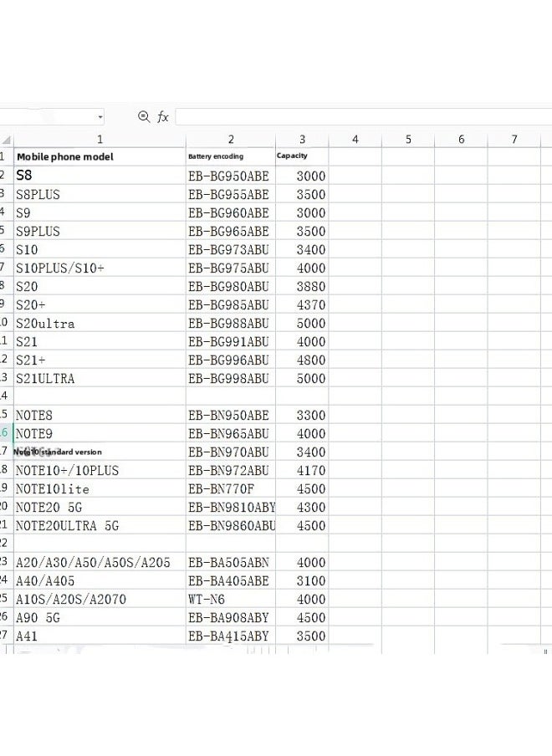This screenshot has height=756, width=552.
Task: Select the NOTE10+/10PLUS cell
Action: point(100,470)
